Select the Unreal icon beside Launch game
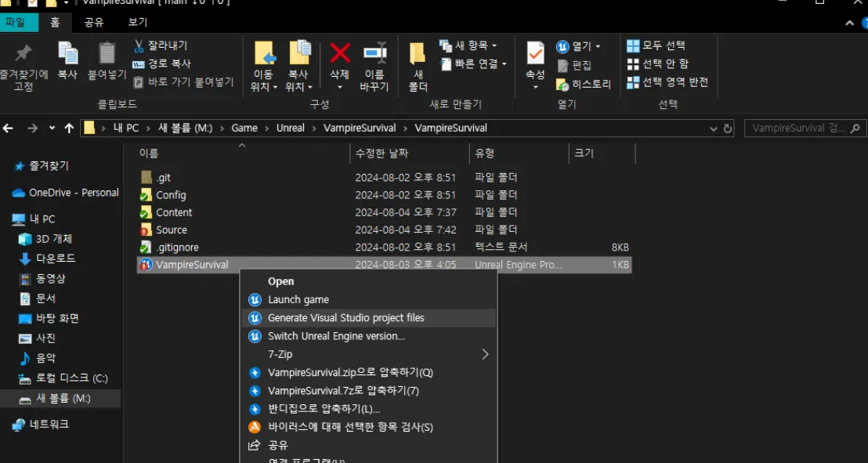Image resolution: width=868 pixels, height=463 pixels. coord(255,299)
